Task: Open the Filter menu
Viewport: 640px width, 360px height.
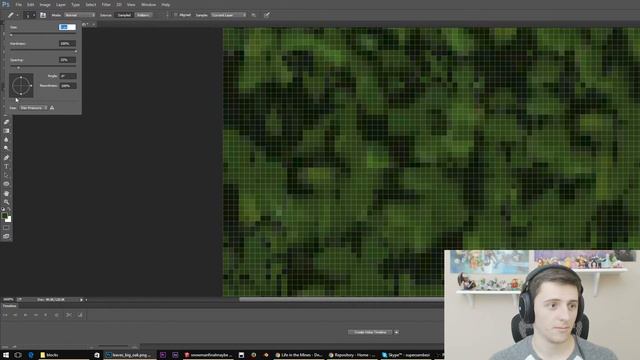Action: 106,5
